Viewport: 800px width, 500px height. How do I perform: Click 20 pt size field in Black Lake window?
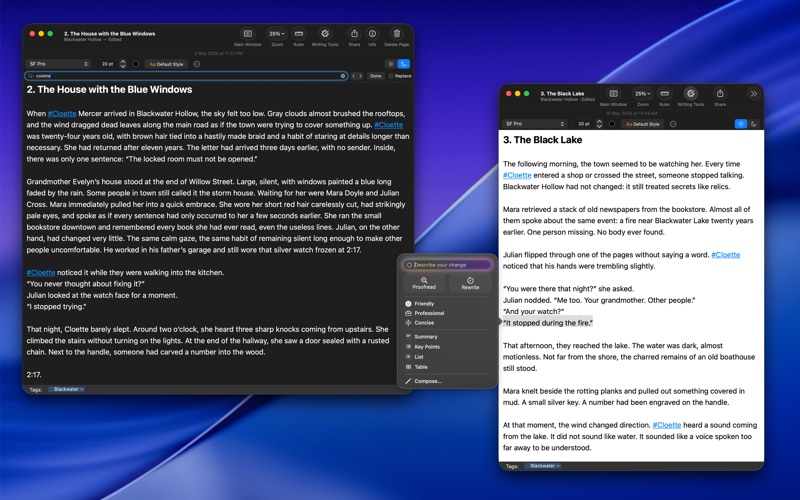(x=584, y=124)
